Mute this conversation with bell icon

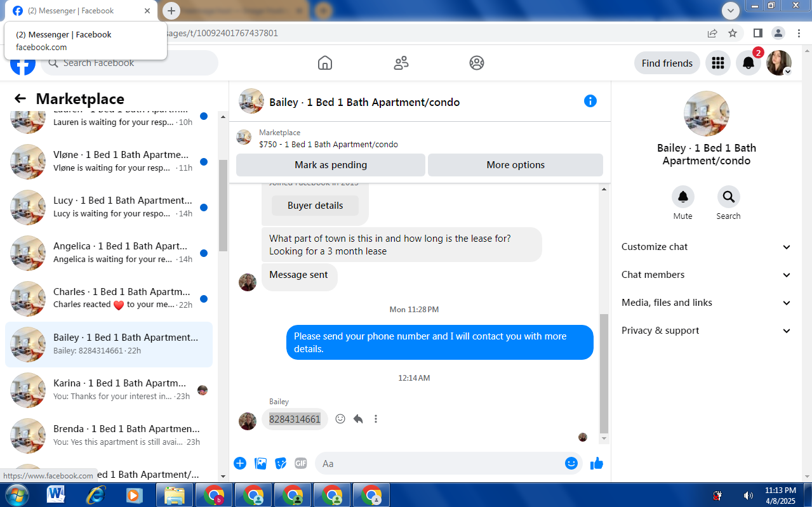pyautogui.click(x=683, y=197)
